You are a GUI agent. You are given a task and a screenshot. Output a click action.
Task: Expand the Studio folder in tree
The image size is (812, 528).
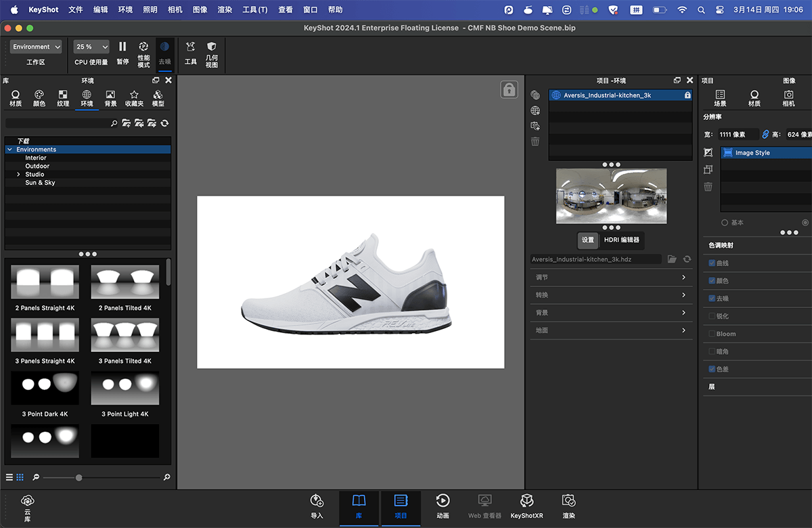tap(18, 175)
